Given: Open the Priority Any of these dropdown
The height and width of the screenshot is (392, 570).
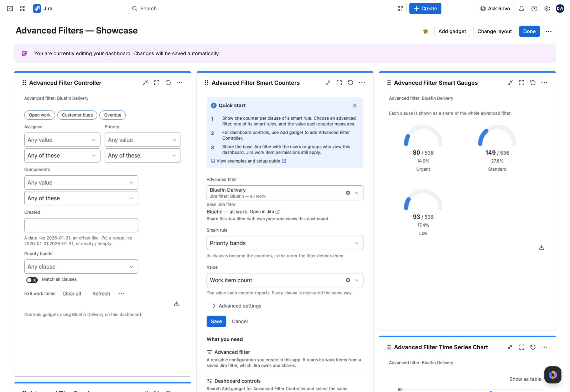Looking at the screenshot, I should click(x=143, y=155).
